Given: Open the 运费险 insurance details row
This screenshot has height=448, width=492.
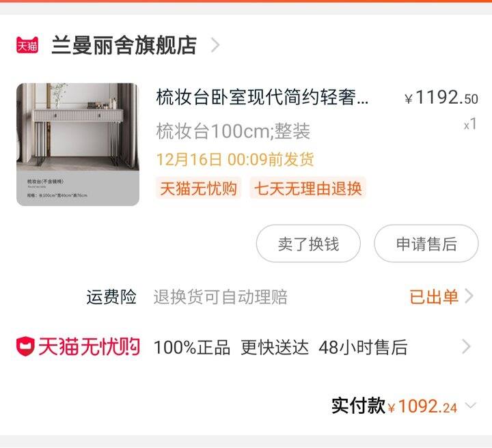Looking at the screenshot, I should coord(246,296).
